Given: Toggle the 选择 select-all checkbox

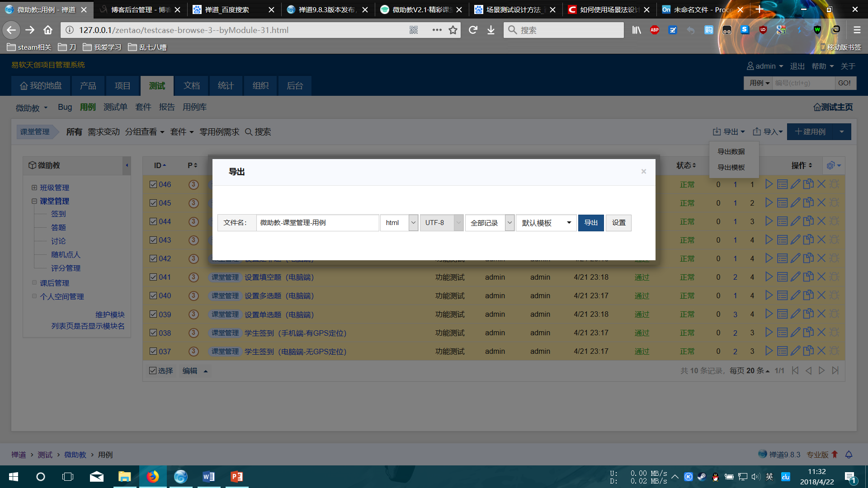Looking at the screenshot, I should coord(153,371).
